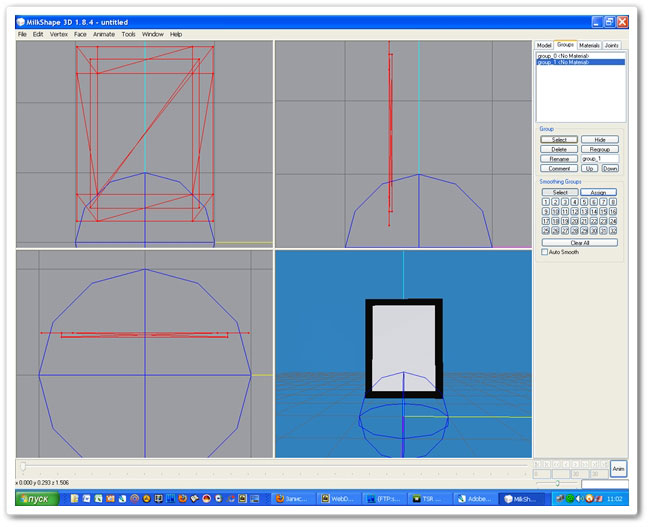This screenshot has width=650, height=527.
Task: Enable the Auto Smooth checkbox
Action: 544,252
